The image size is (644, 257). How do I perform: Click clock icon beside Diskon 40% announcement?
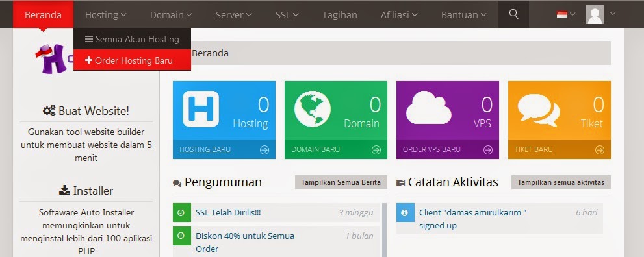pos(181,236)
